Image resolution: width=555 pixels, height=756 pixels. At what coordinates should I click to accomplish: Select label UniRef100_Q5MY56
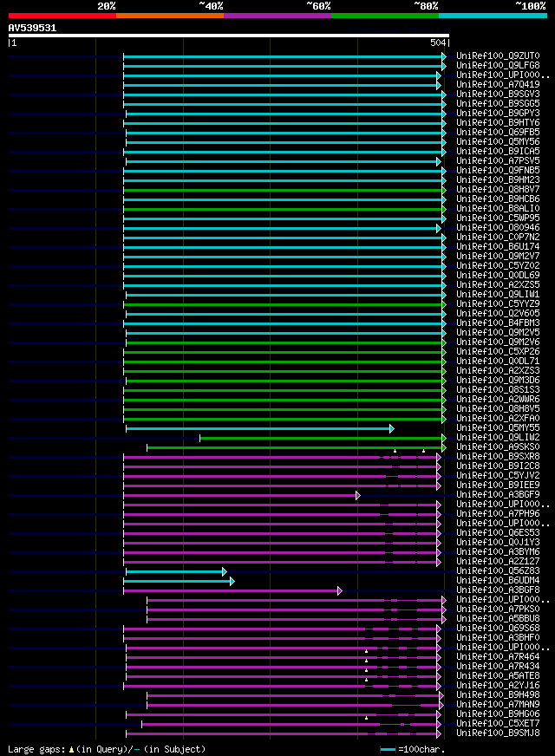[x=498, y=142]
